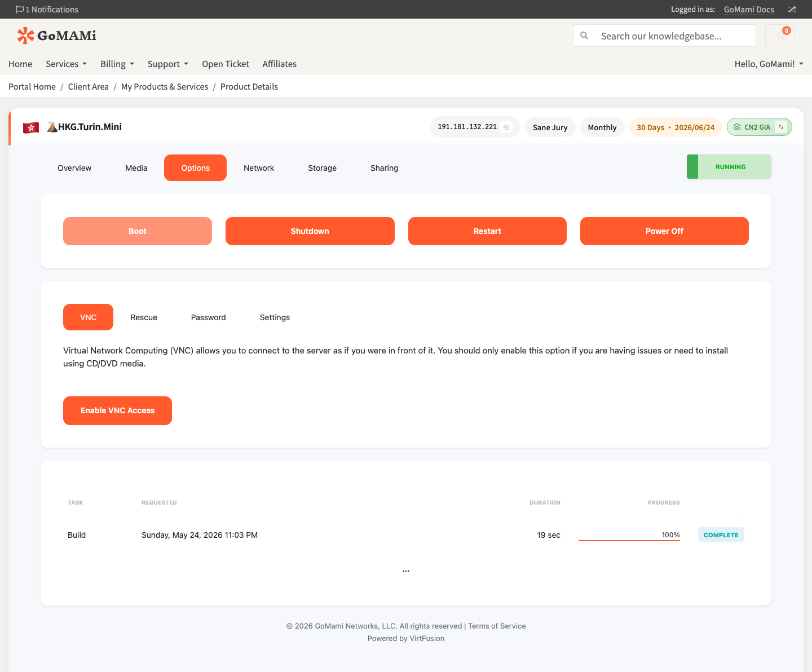Screen dimensions: 812x672
Task: Switch to the Media tab
Action: [x=136, y=168]
